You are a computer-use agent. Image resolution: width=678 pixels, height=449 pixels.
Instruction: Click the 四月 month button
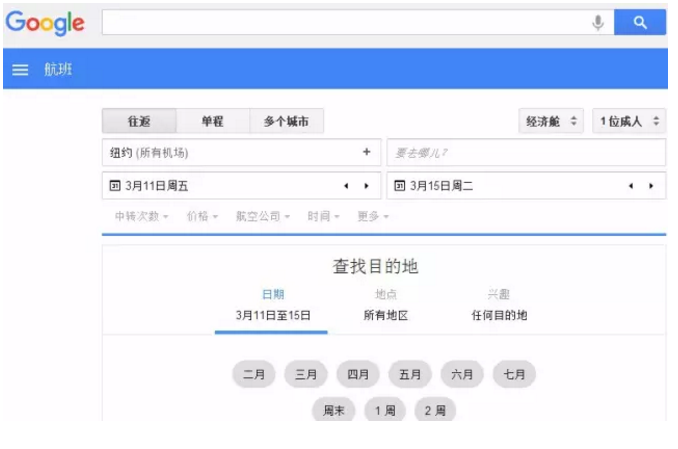358,375
